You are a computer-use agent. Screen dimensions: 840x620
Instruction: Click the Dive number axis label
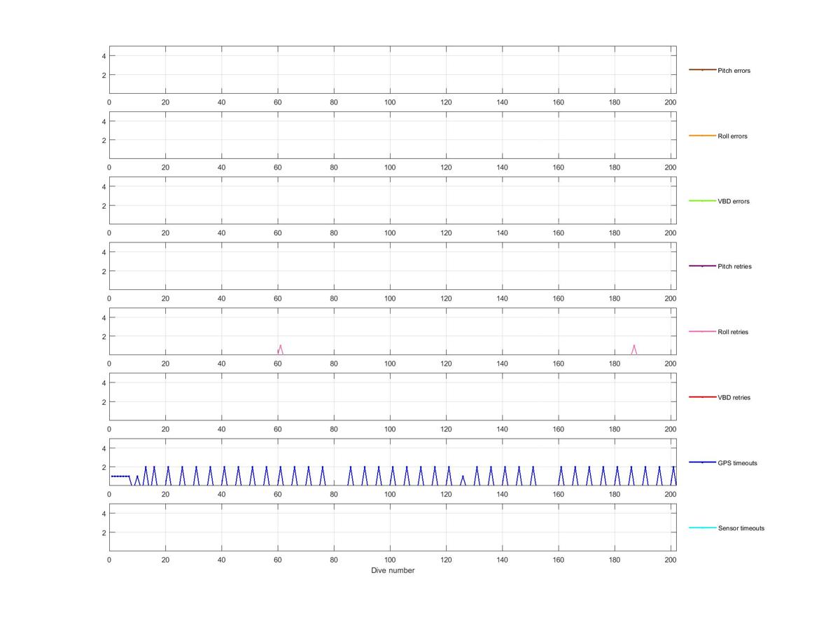click(x=393, y=570)
